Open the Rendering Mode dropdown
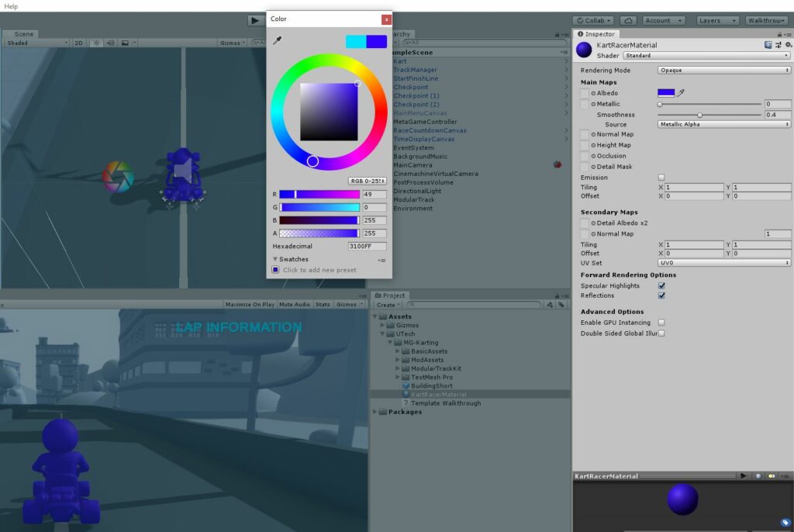Image resolution: width=794 pixels, height=532 pixels. (x=721, y=70)
